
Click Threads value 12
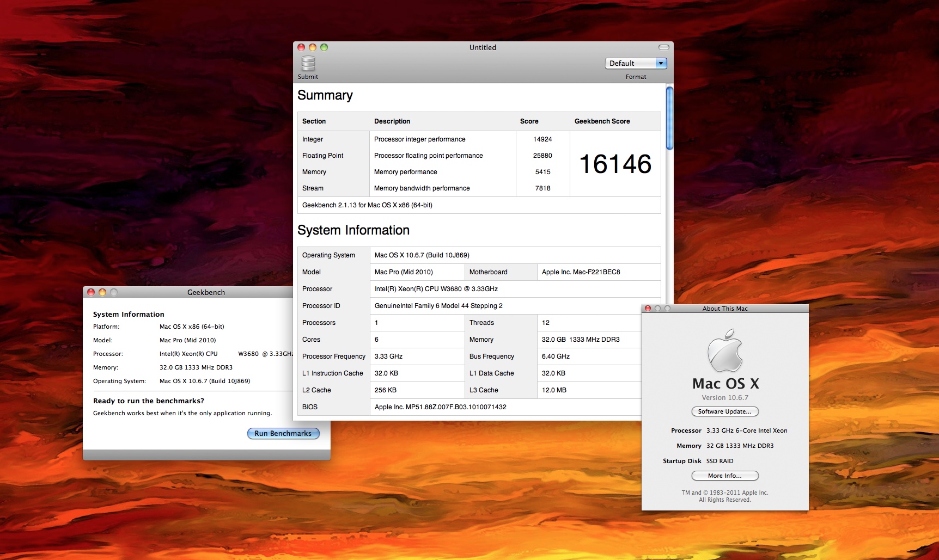546,323
